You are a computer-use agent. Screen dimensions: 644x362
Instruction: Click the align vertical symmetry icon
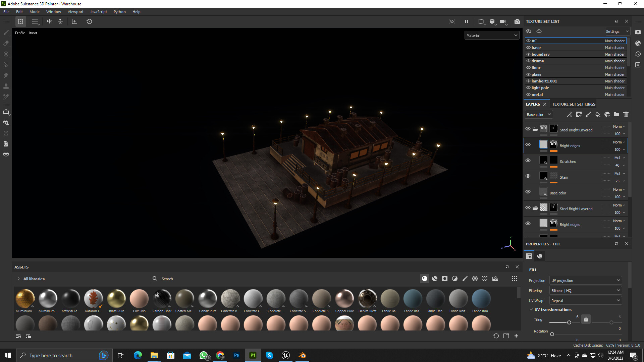tap(60, 21)
